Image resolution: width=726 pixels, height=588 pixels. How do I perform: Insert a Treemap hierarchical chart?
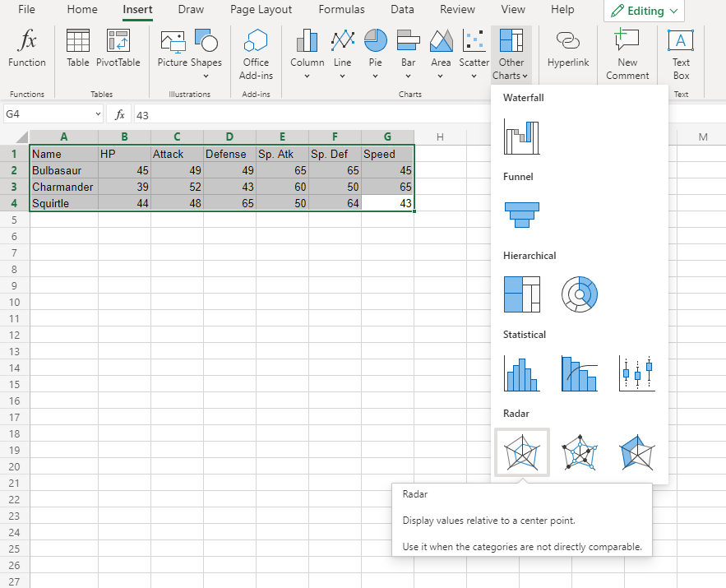(522, 294)
